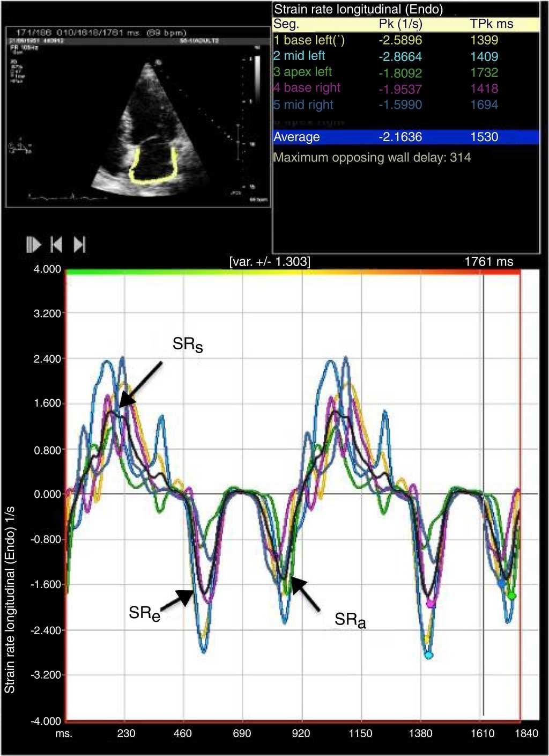Click the magenta peak marker dot
Image resolution: width=549 pixels, height=756 pixels.
430,604
